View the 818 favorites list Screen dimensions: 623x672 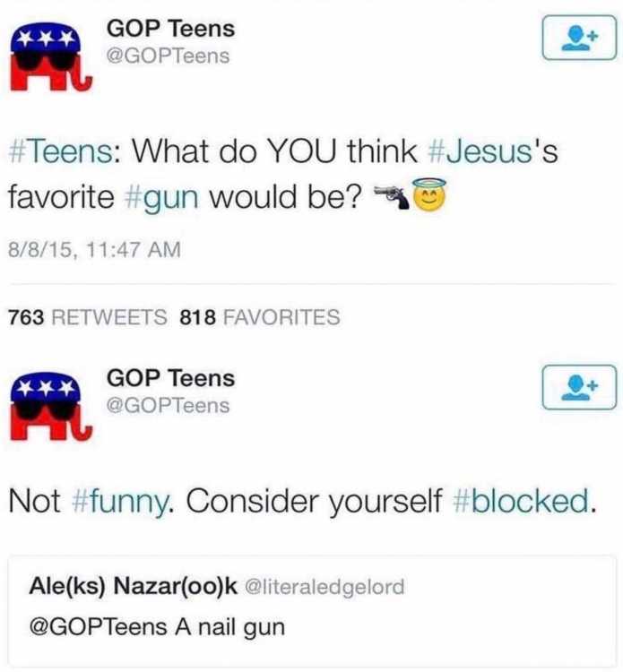click(x=260, y=317)
